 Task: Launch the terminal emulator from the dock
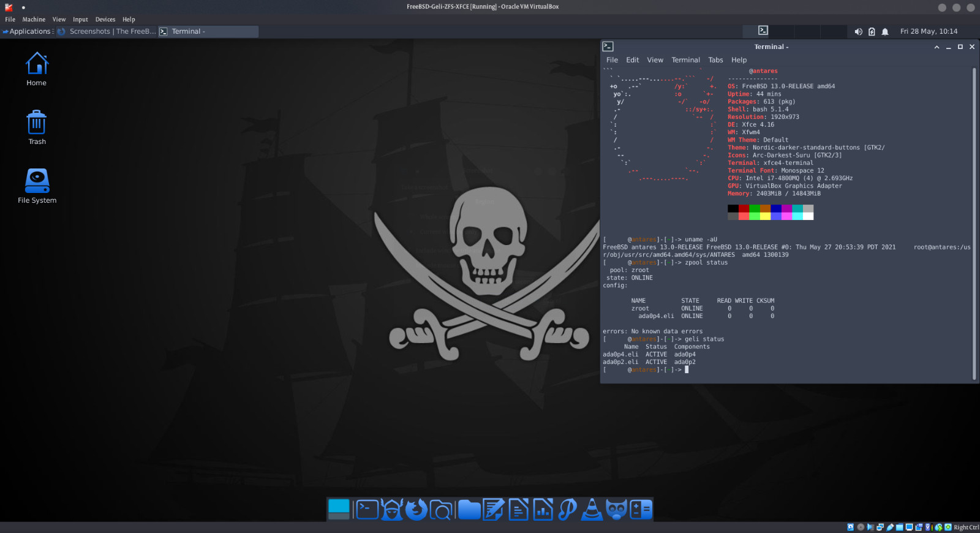coord(367,509)
